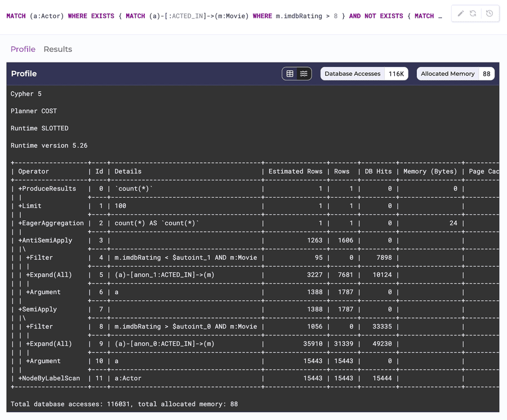Click the 'Details' column header
This screenshot has height=420, width=507.
click(x=128, y=171)
